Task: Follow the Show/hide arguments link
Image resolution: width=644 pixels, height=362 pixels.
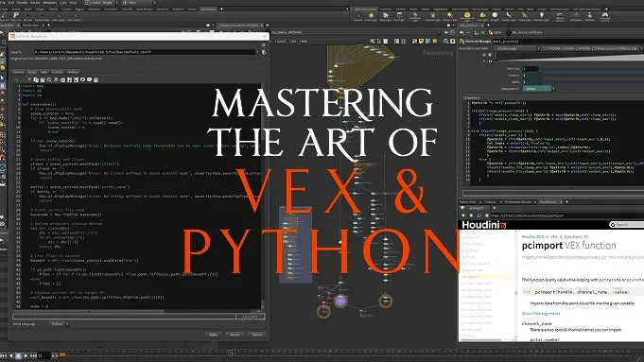Action: click(x=541, y=313)
